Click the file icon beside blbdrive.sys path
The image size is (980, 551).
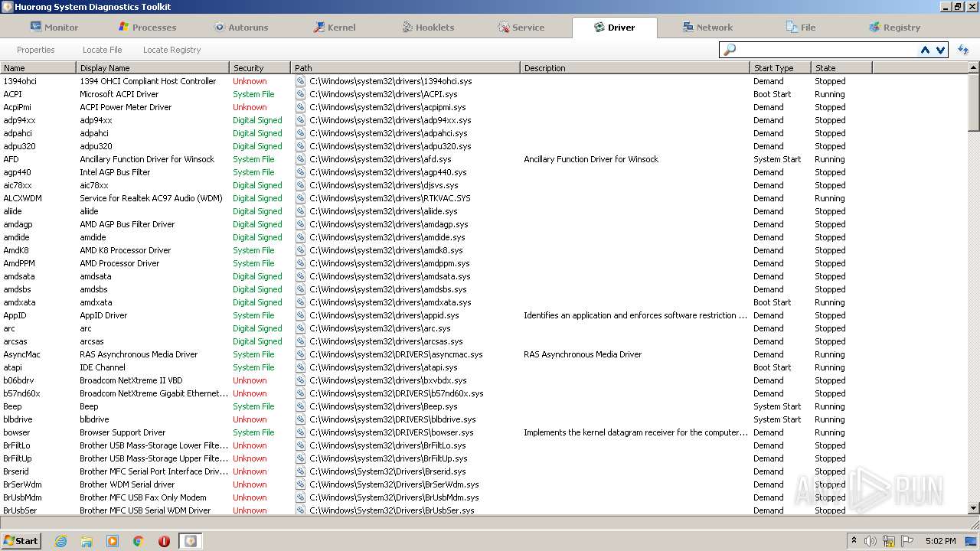pyautogui.click(x=301, y=419)
